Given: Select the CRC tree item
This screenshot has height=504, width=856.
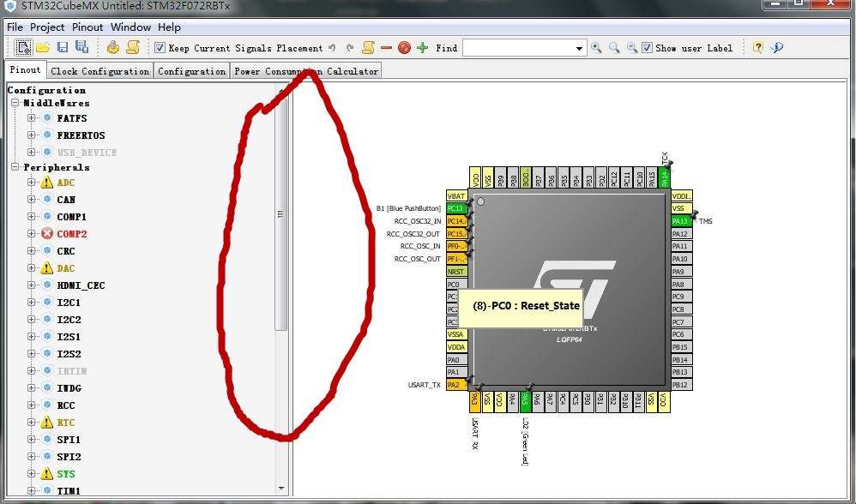Looking at the screenshot, I should (66, 251).
